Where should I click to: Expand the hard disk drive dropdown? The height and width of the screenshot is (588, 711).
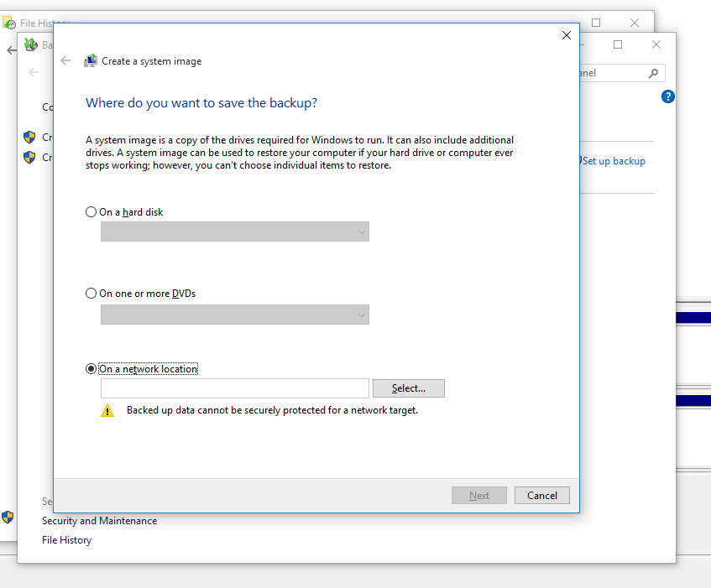(235, 232)
